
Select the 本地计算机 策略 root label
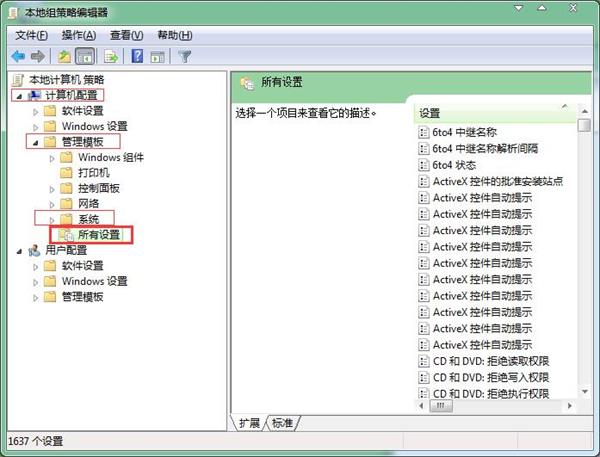(x=67, y=80)
